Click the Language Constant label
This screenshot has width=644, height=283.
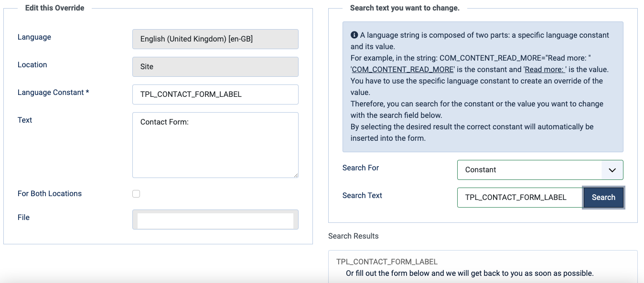click(x=53, y=93)
